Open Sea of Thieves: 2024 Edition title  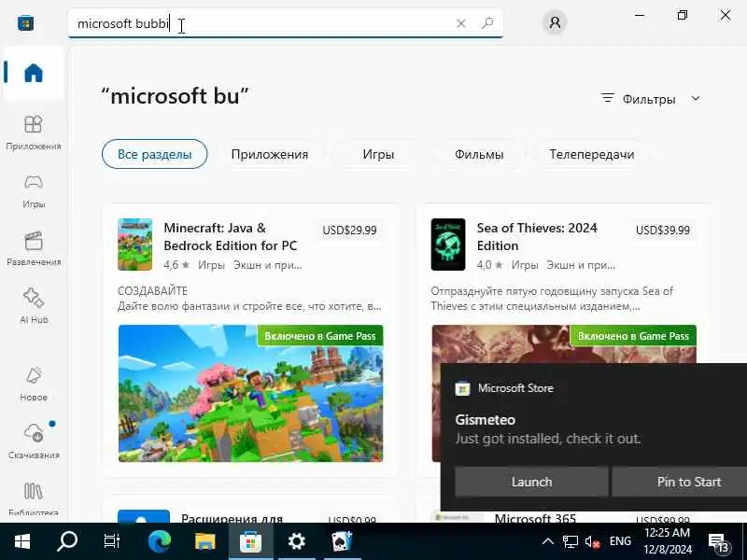pos(537,237)
